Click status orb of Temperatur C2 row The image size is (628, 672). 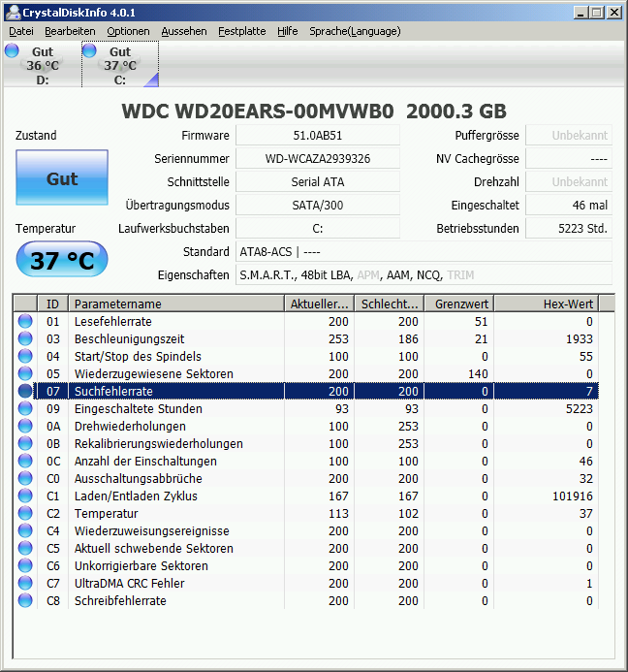[25, 513]
